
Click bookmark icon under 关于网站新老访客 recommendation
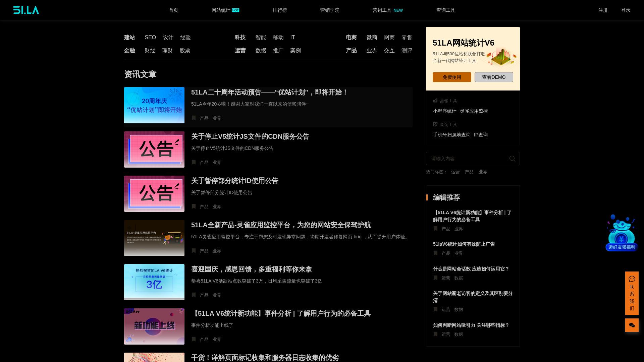pos(435,309)
